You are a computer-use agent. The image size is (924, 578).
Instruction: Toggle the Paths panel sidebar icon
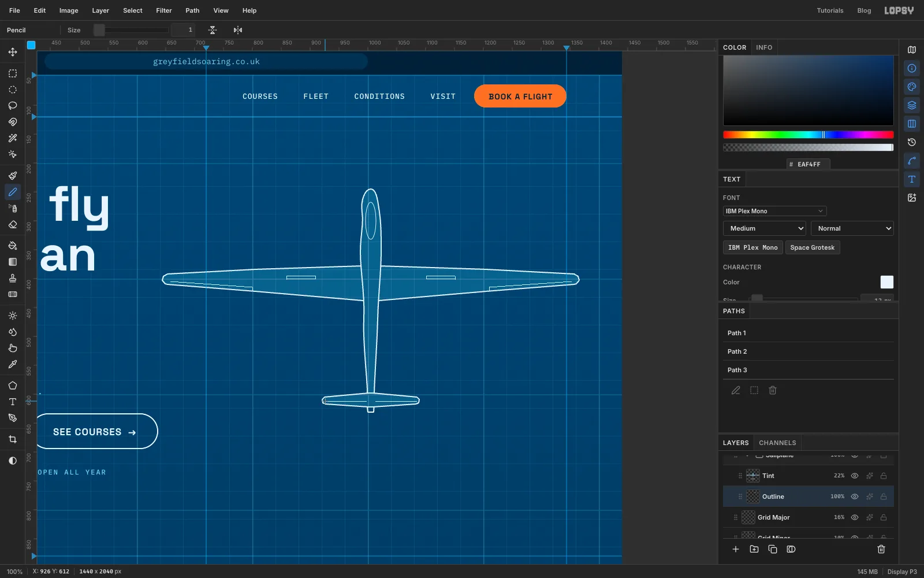[x=912, y=161]
